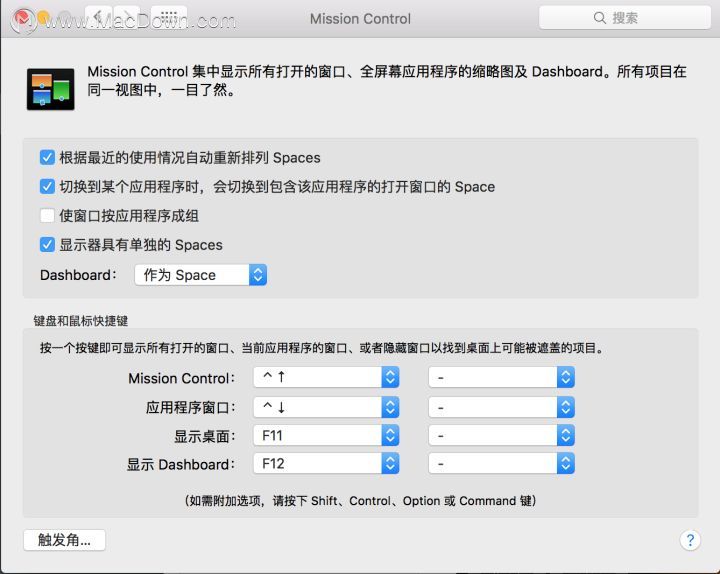720x574 pixels.
Task: Open 显示桌面 F11 keyboard dropdown
Action: [326, 435]
